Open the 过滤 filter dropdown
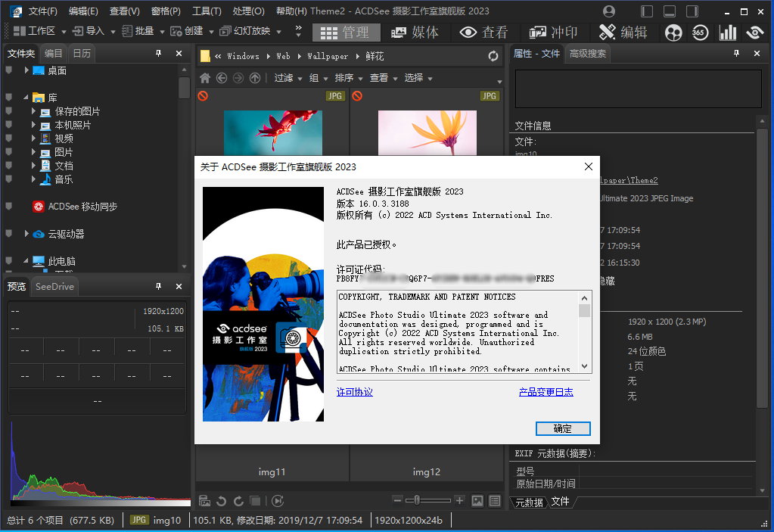This screenshot has width=774, height=532. (288, 78)
